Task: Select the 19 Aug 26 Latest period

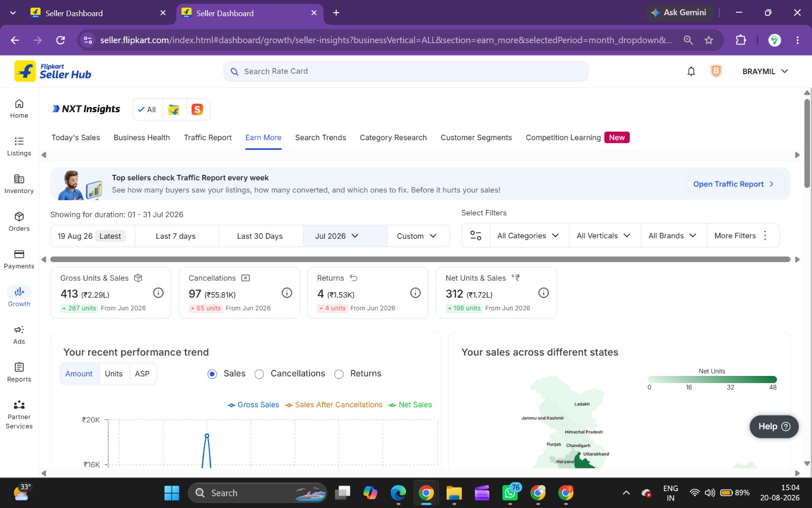Action: (92, 236)
